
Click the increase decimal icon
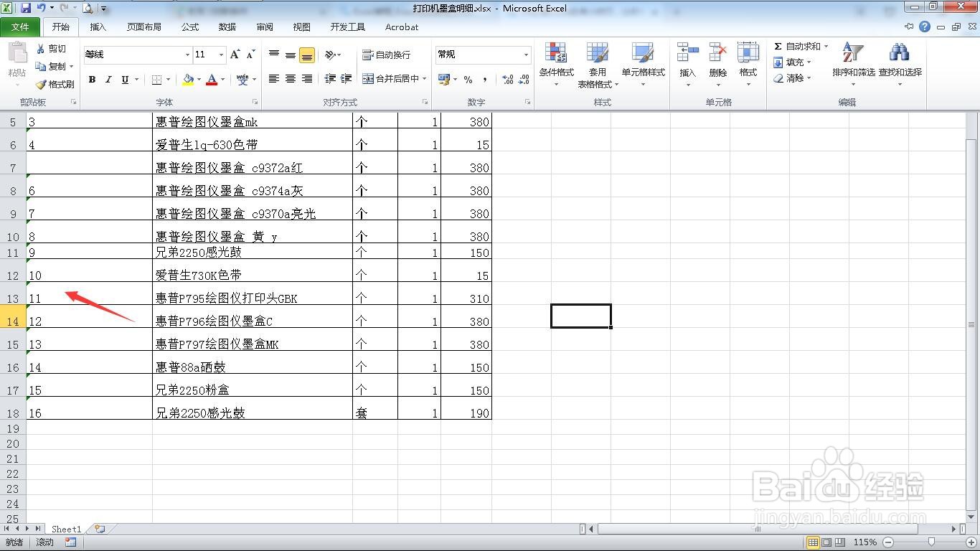pos(508,80)
